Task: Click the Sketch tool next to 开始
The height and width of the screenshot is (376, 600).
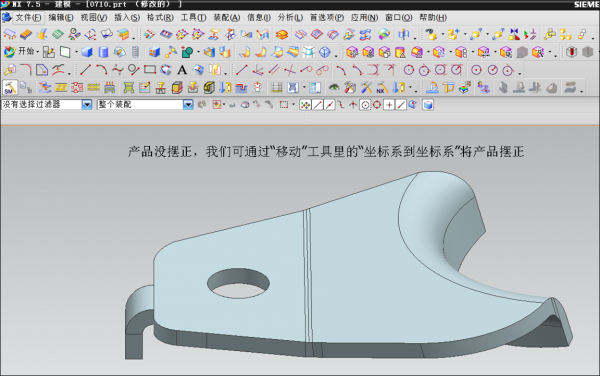Action: [49, 52]
